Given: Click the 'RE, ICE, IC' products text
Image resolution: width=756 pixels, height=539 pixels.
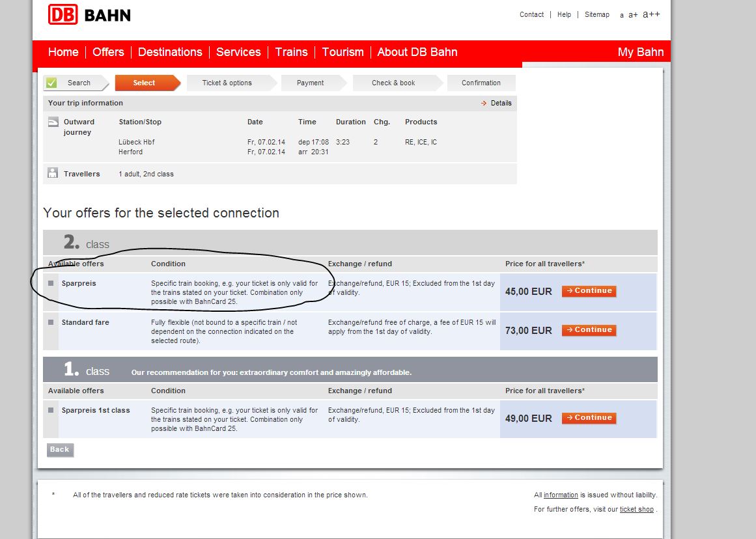Looking at the screenshot, I should click(x=421, y=142).
